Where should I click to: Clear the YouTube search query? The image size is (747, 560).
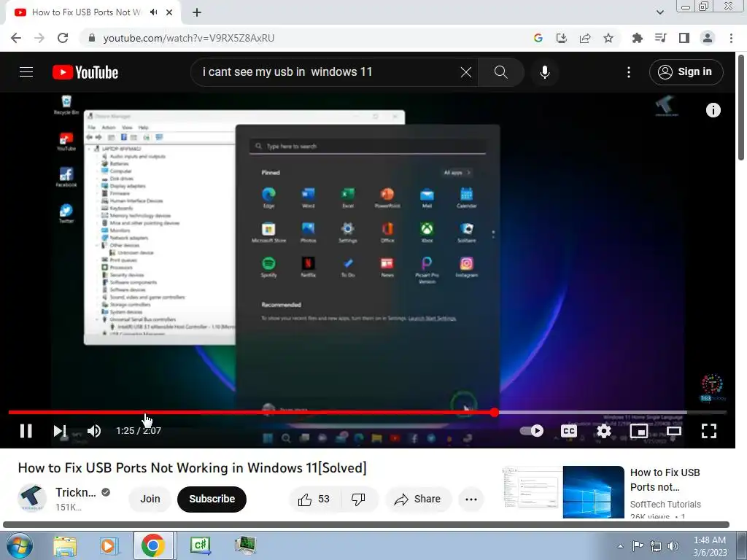click(x=466, y=72)
